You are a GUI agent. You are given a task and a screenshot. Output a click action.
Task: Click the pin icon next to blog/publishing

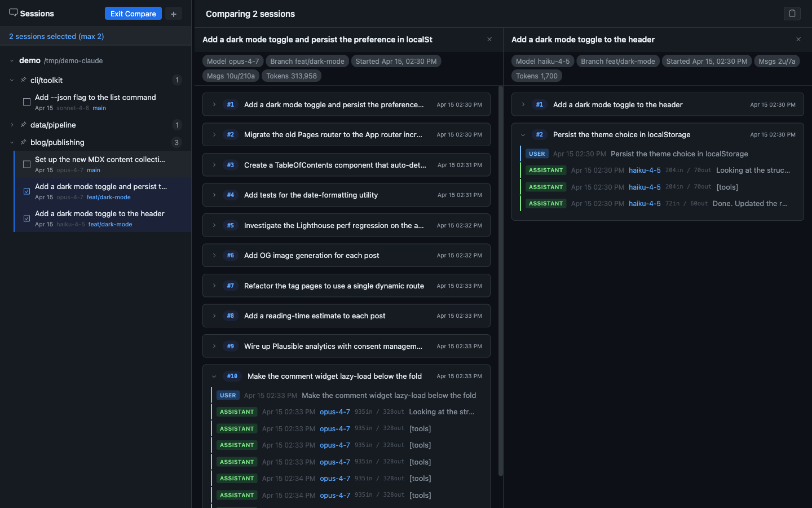pos(23,142)
